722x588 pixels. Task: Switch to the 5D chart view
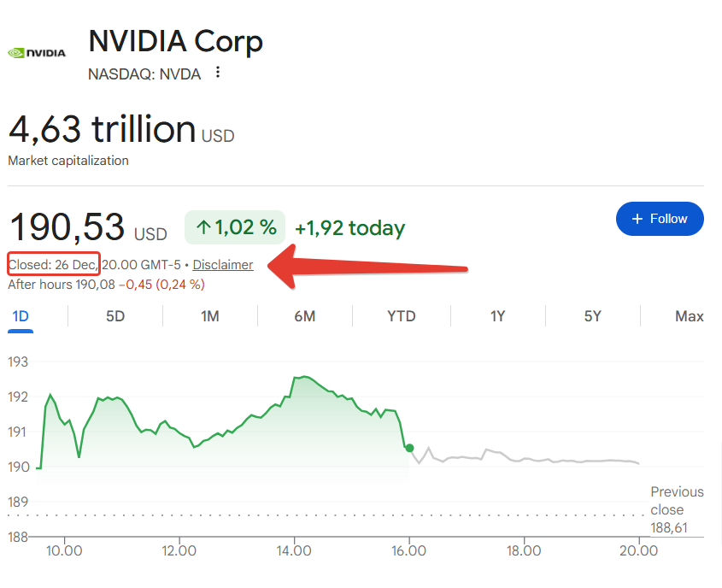[x=117, y=316]
